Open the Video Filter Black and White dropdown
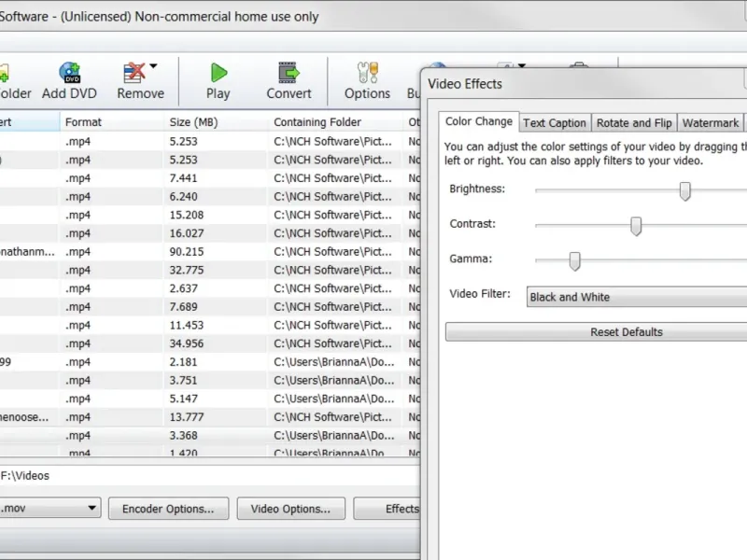Screen dimensions: 747x560 coord(637,297)
